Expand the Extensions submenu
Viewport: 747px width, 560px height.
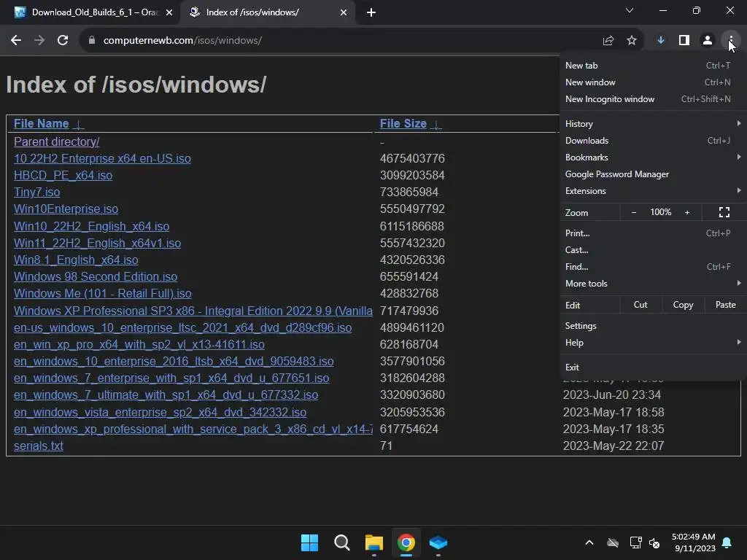[653, 191]
